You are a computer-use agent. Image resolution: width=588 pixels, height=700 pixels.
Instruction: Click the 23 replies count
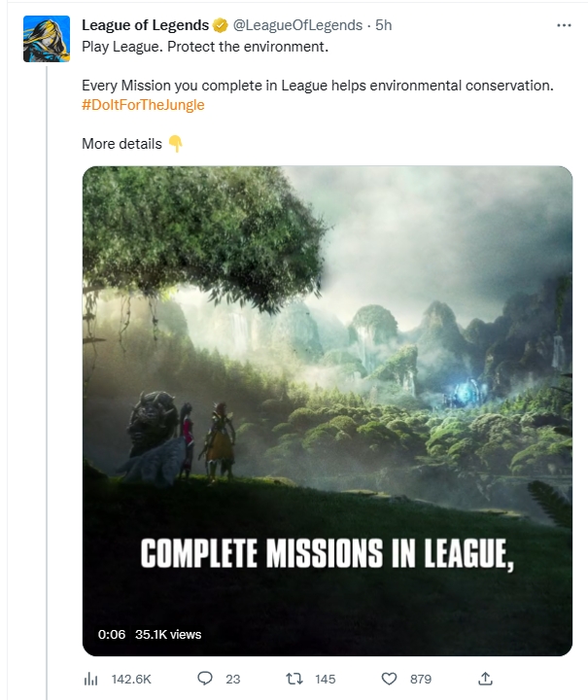[232, 678]
